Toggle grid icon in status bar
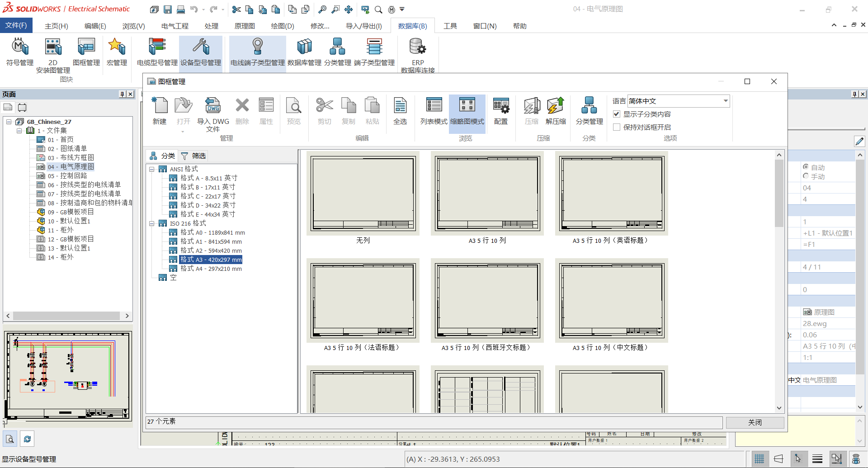Screen dimensions: 868x468 click(759, 459)
